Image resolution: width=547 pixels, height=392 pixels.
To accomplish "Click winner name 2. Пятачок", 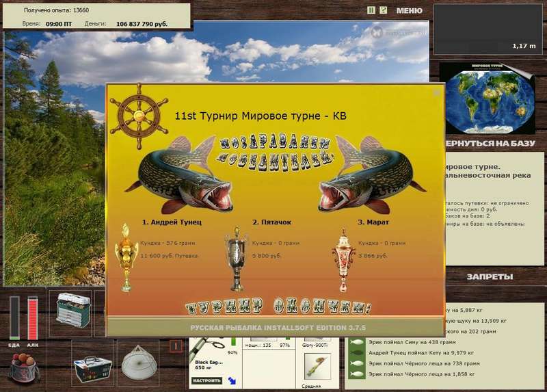I will (271, 222).
